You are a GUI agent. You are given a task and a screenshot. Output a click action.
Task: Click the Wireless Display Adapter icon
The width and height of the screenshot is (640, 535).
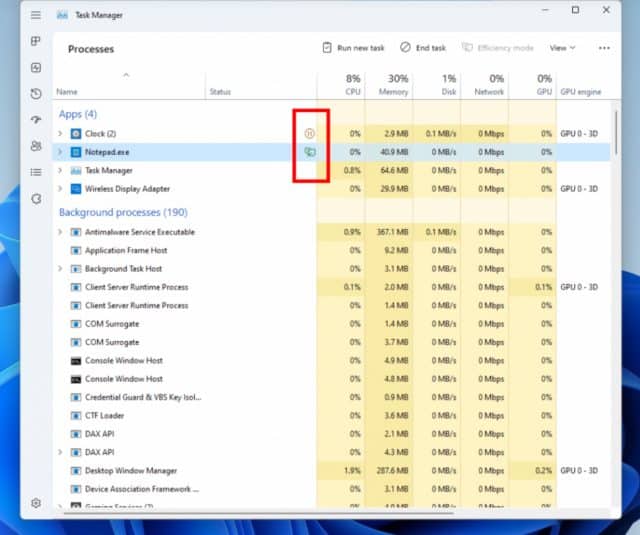click(76, 189)
